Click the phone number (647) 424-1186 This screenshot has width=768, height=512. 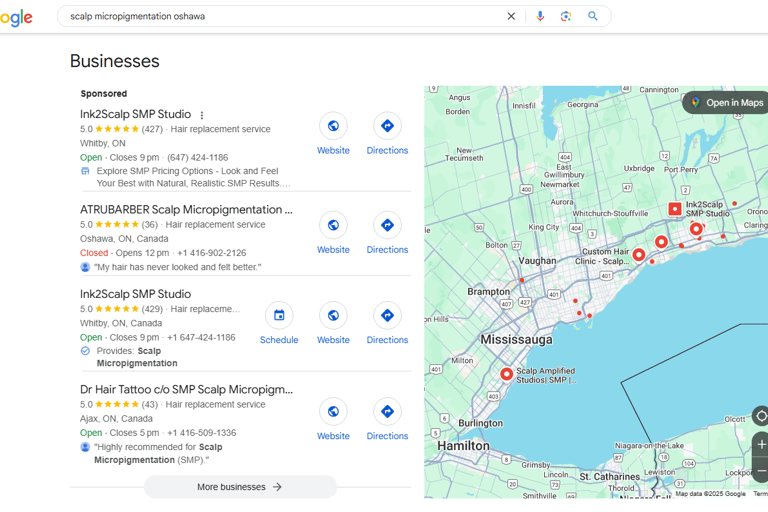(197, 157)
